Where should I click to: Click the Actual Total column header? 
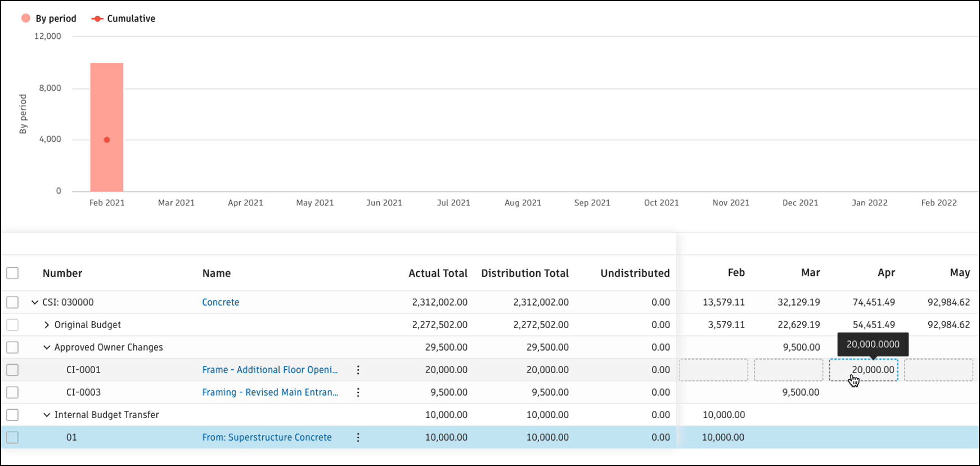[x=438, y=273]
